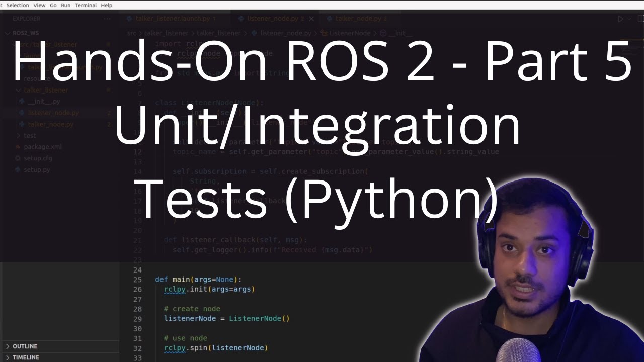Click line number 25 in the gutter
This screenshot has height=362, width=644.
coord(137,280)
